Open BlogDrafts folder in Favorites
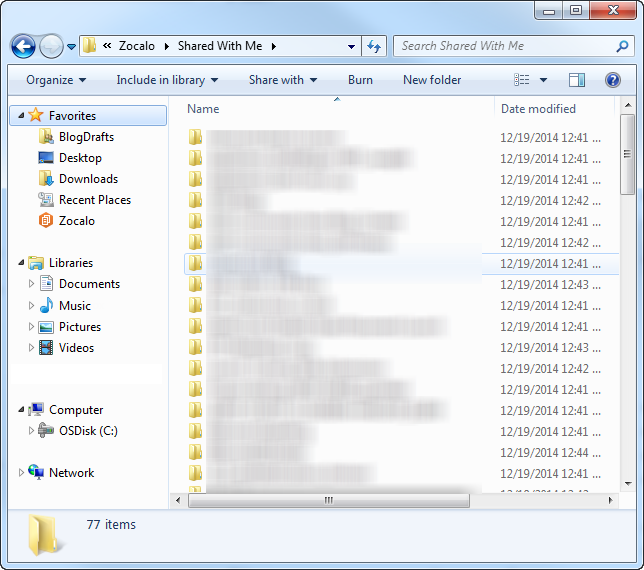 tap(86, 137)
